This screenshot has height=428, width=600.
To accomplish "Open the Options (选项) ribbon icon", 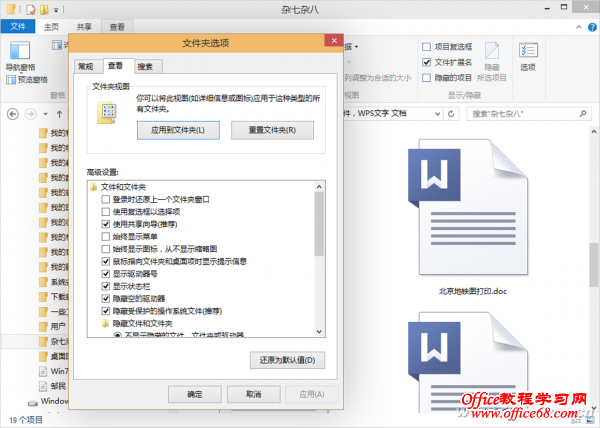I will 528,50.
